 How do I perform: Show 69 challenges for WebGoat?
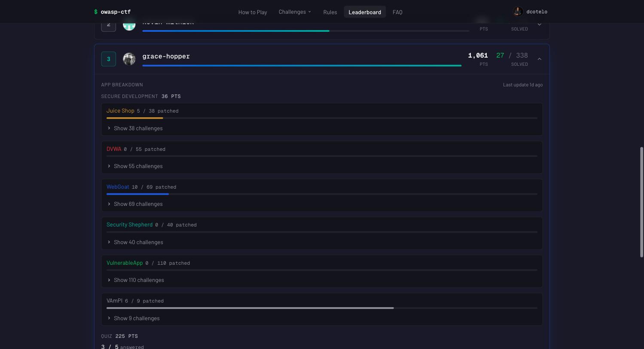tap(135, 204)
